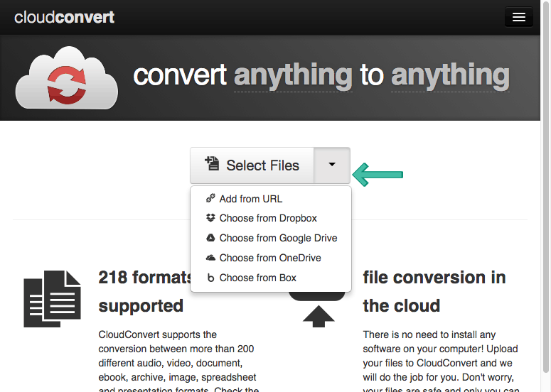Click the OneDrive cloud icon
The image size is (551, 392).
(210, 258)
